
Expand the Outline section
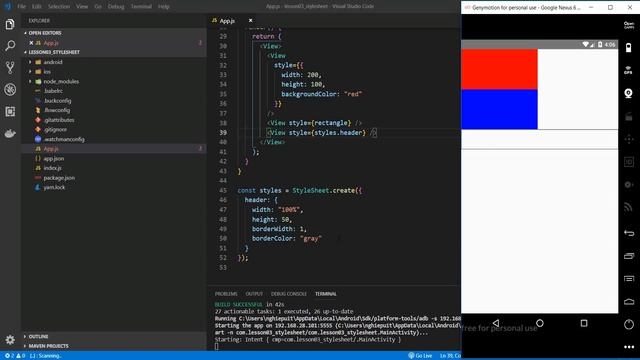click(x=38, y=336)
